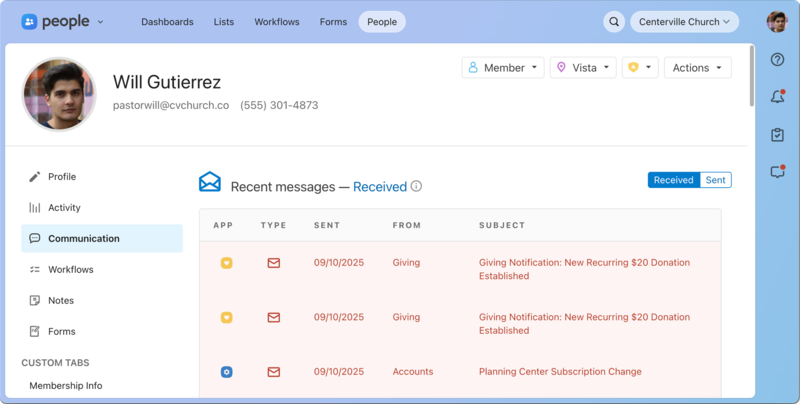Open the Actions dropdown menu

pos(697,68)
